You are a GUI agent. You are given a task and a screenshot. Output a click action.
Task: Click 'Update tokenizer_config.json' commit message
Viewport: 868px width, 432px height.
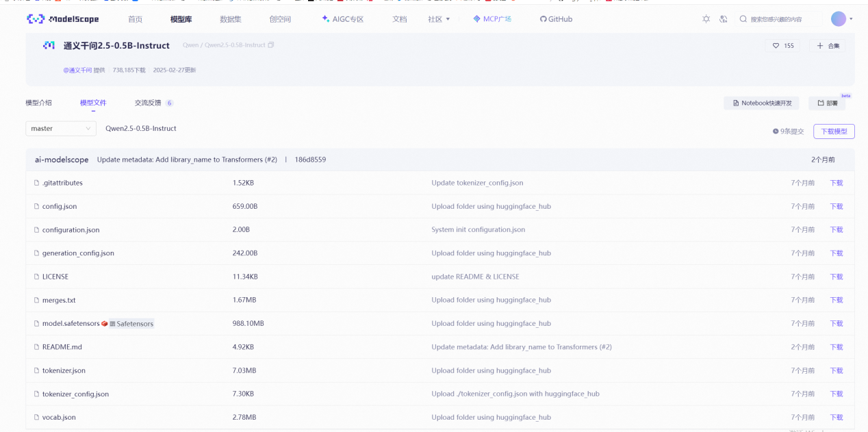click(477, 183)
